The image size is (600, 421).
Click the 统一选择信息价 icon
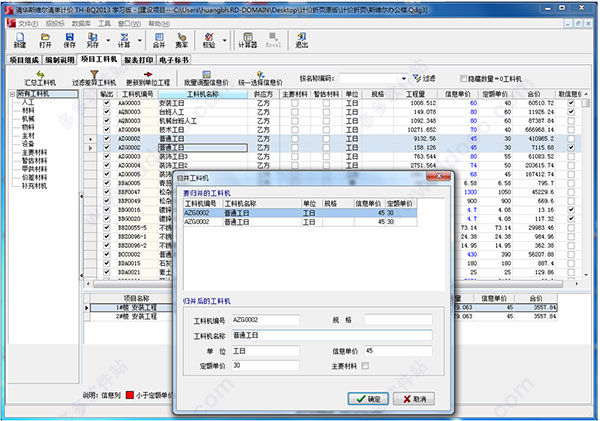coord(260,78)
